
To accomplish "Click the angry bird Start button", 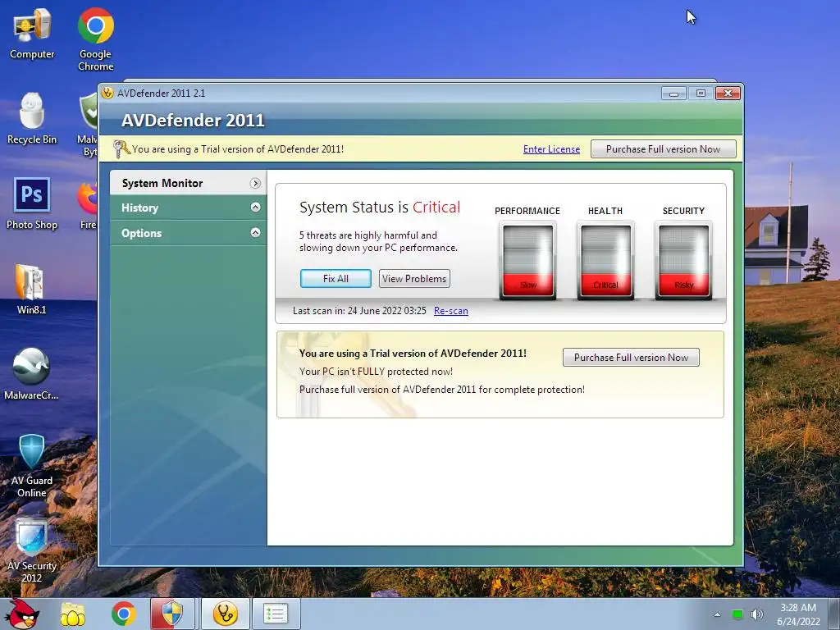I will [x=22, y=614].
